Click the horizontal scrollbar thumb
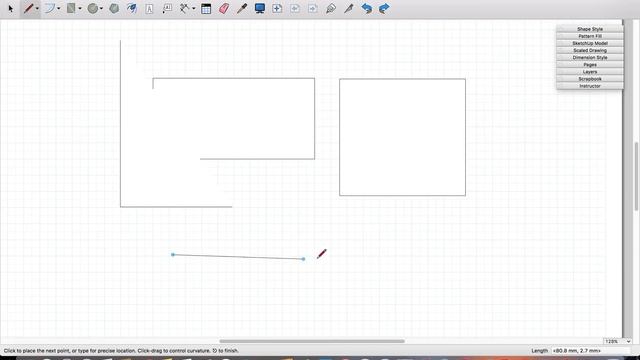 (x=312, y=341)
